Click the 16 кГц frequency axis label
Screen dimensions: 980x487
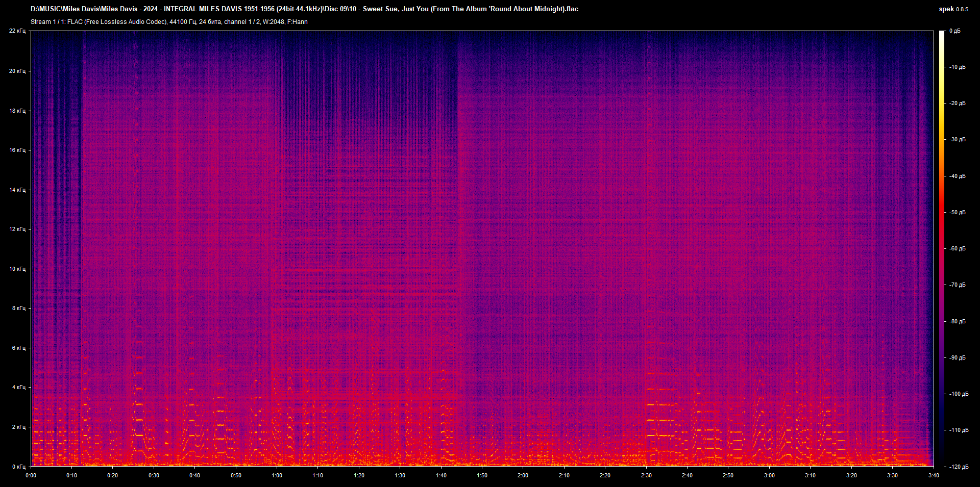click(17, 150)
